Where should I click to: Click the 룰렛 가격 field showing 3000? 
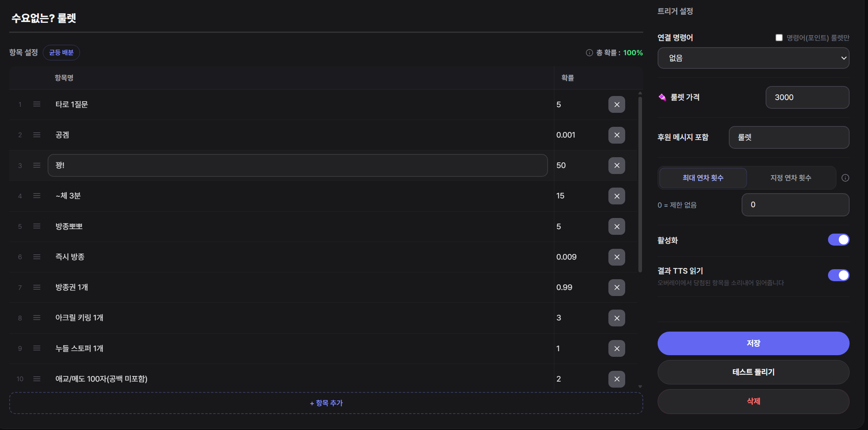[807, 97]
